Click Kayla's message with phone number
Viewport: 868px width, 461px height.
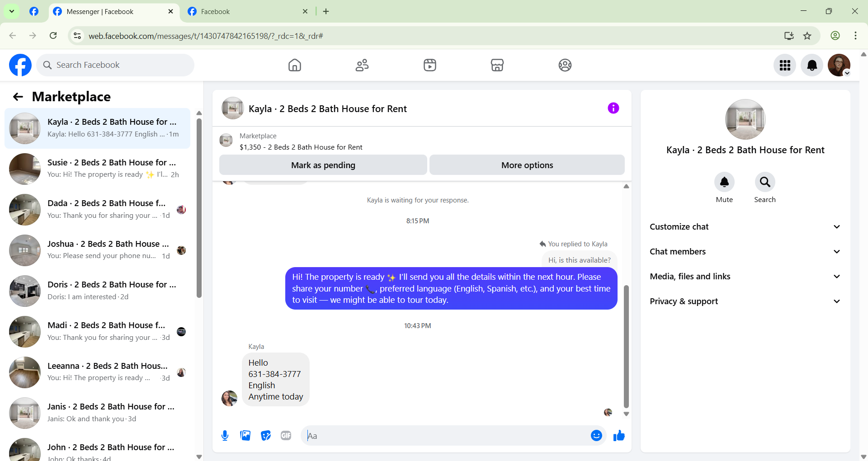click(x=276, y=380)
